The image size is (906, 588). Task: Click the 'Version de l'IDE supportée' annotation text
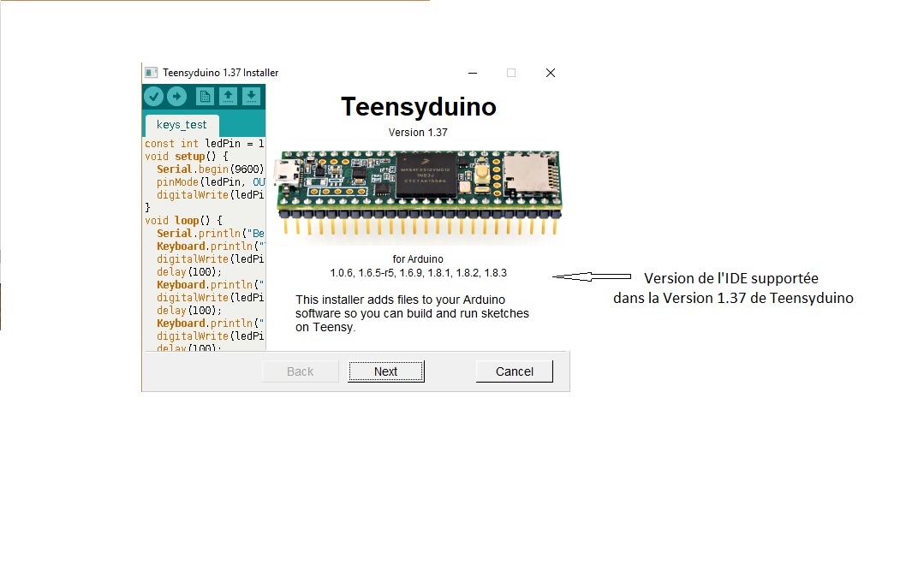click(x=731, y=278)
